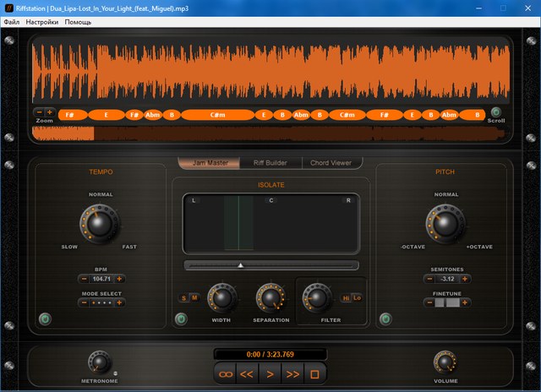Screen dimensions: 541x392
Task: Click the isolate pan position slider
Action: (x=240, y=265)
